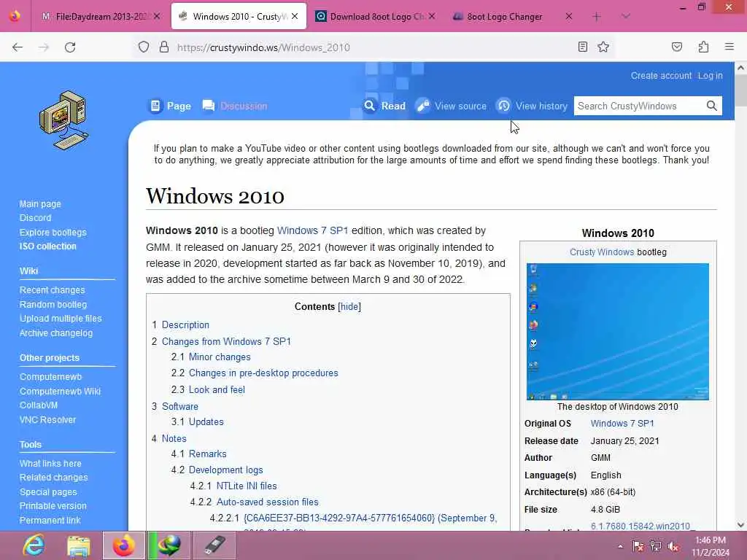Click the browser back arrow
747x560 pixels.
pyautogui.click(x=18, y=47)
